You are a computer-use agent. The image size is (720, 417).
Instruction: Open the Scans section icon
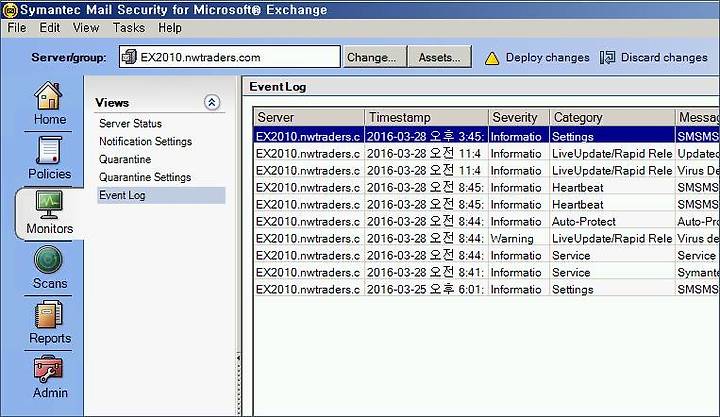(48, 259)
